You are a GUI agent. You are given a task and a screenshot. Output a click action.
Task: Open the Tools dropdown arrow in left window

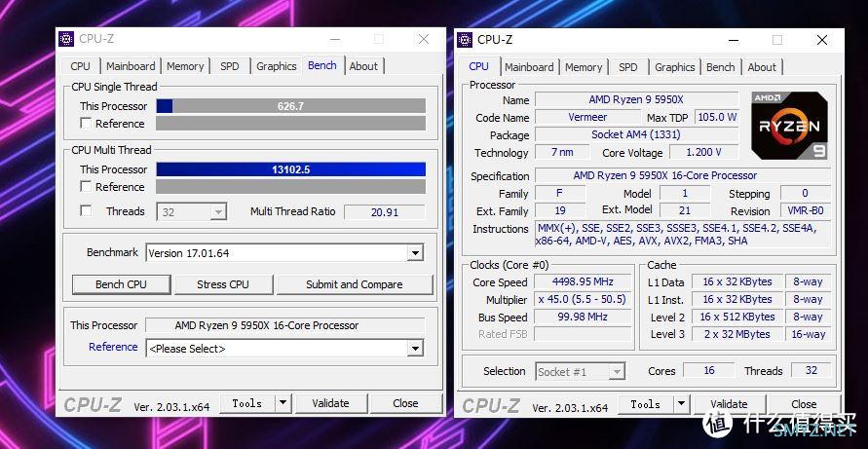[x=283, y=403]
